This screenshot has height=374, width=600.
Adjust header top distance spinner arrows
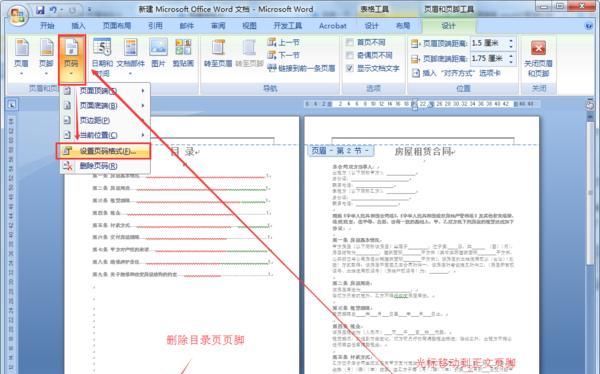click(511, 43)
